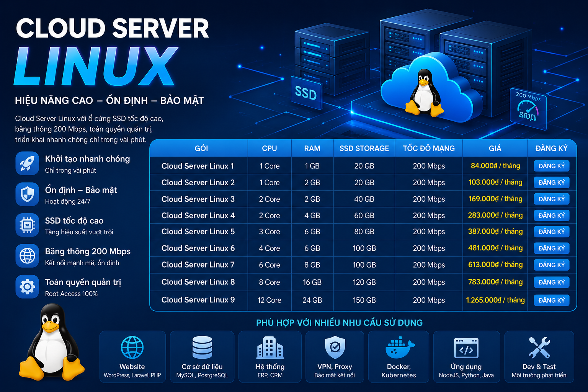Click the price 387.000₫ / tháng

point(495,231)
